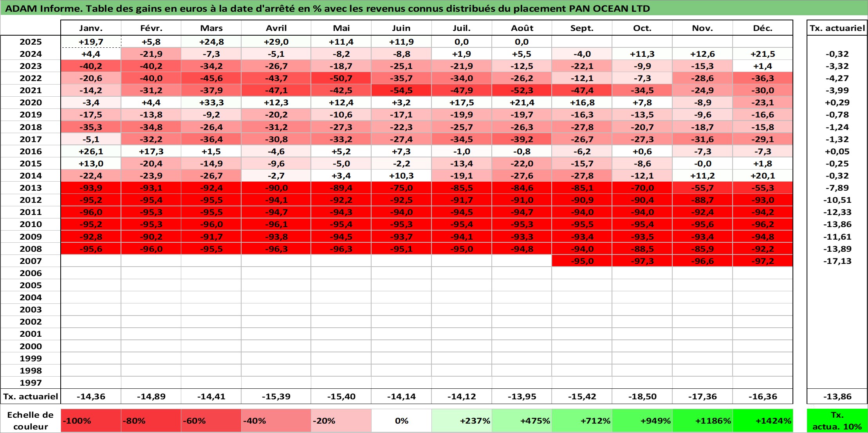Image resolution: width=868 pixels, height=433 pixels.
Task: Click the +13,0 cell in row 2015
Action: 91,164
